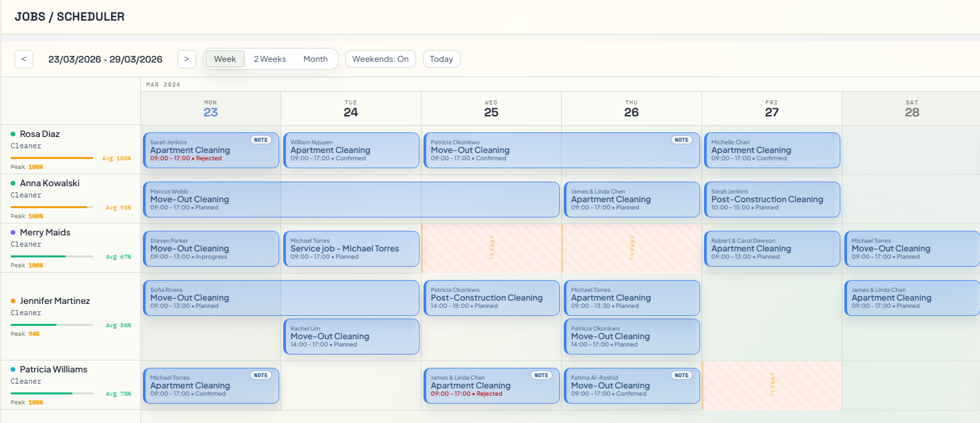Open the NOTE badge on Sarah Jenkins' Monday job
This screenshot has height=423, width=980.
[x=261, y=140]
